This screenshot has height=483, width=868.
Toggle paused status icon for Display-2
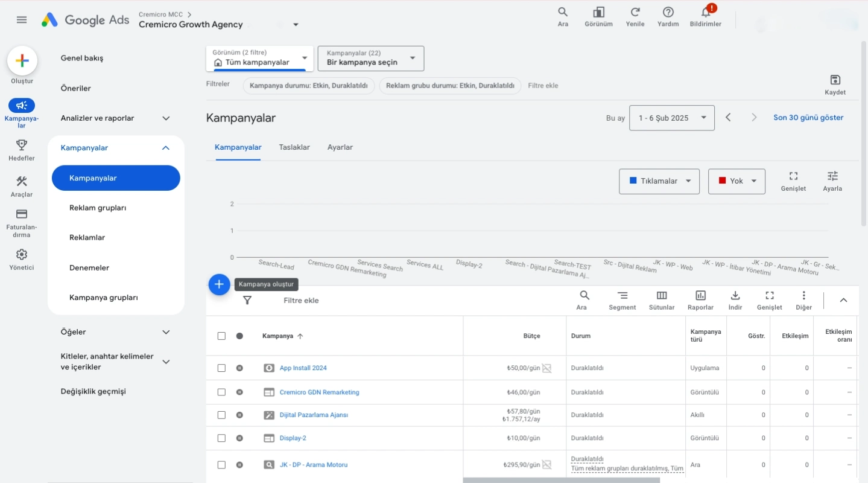pos(239,438)
